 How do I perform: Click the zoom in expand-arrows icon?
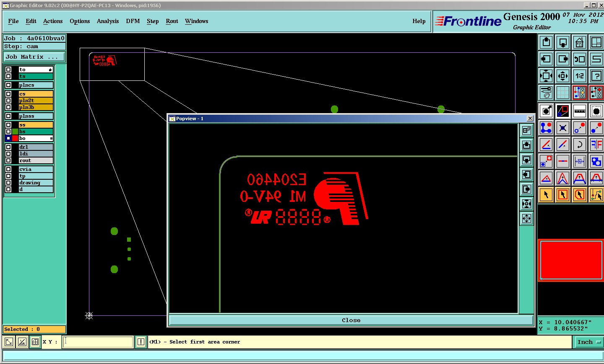[546, 76]
